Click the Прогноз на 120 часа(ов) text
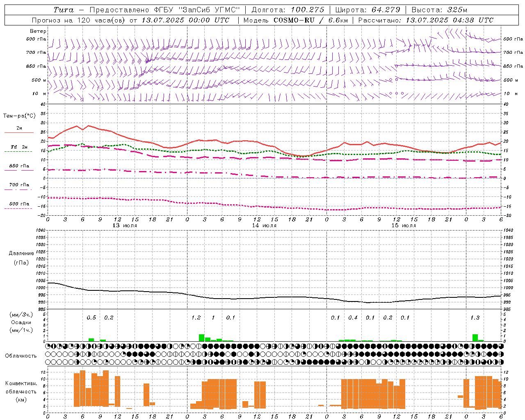This screenshot has height=420, width=525. 79,20
